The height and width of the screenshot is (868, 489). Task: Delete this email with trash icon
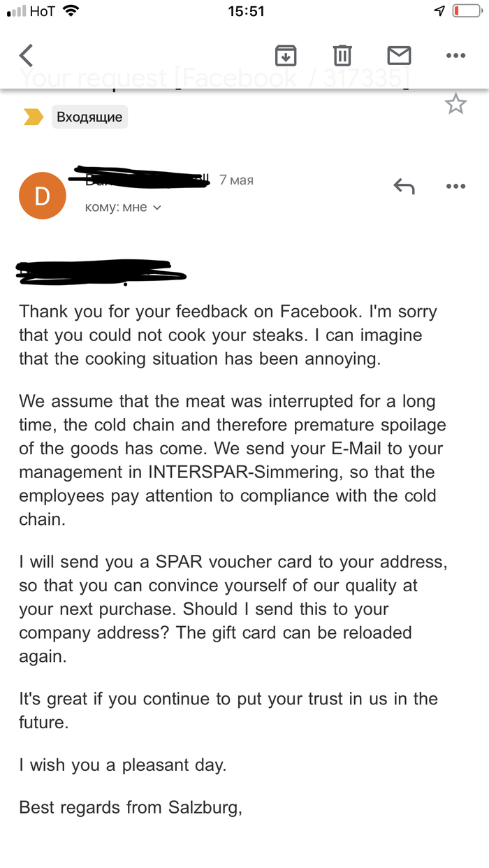click(342, 55)
